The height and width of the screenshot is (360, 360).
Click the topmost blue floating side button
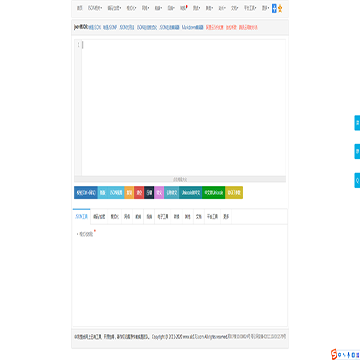pos(357,123)
